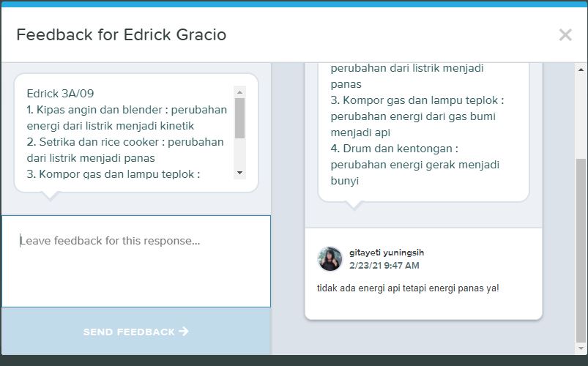Viewport: 588px width, 366px height.
Task: Click the gitayeti yuningsih name
Action: 387,253
